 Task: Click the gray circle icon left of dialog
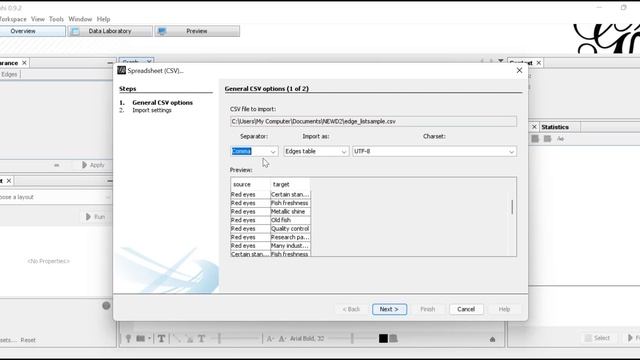[106, 306]
